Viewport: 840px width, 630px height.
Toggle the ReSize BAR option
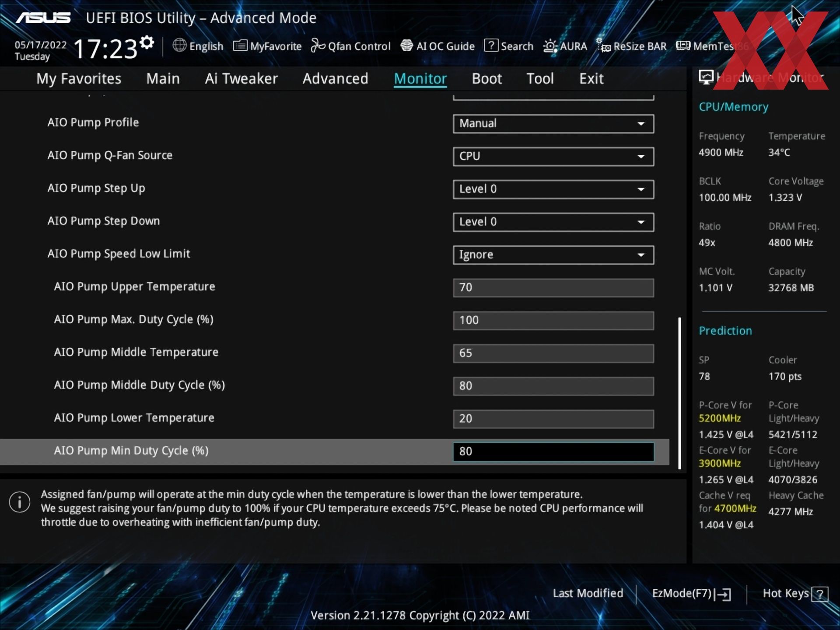click(x=631, y=46)
